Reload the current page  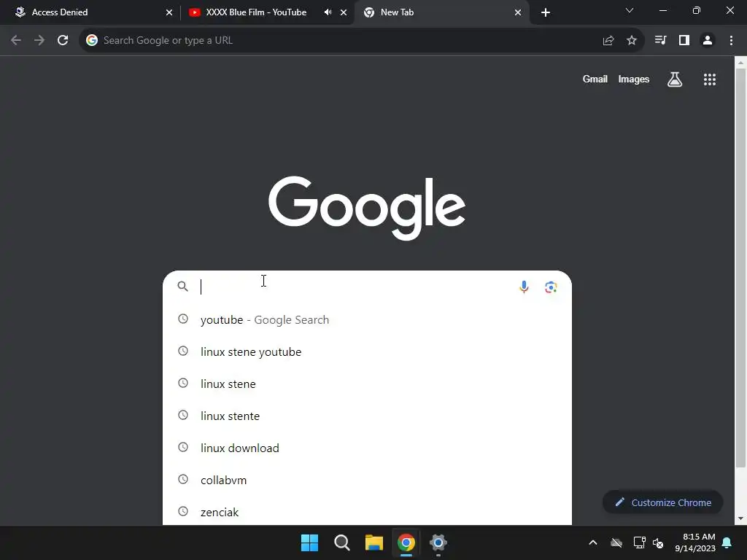click(x=63, y=41)
